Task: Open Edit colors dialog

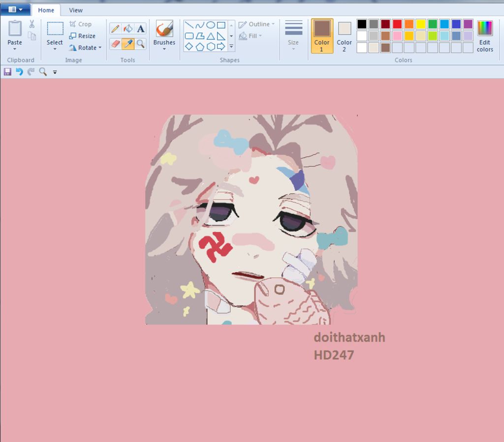Action: click(485, 35)
